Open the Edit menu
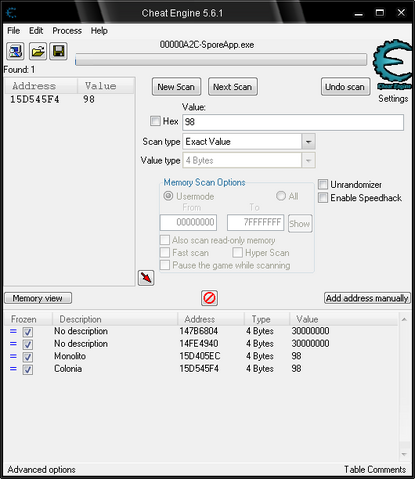The height and width of the screenshot is (479, 415). [36, 31]
